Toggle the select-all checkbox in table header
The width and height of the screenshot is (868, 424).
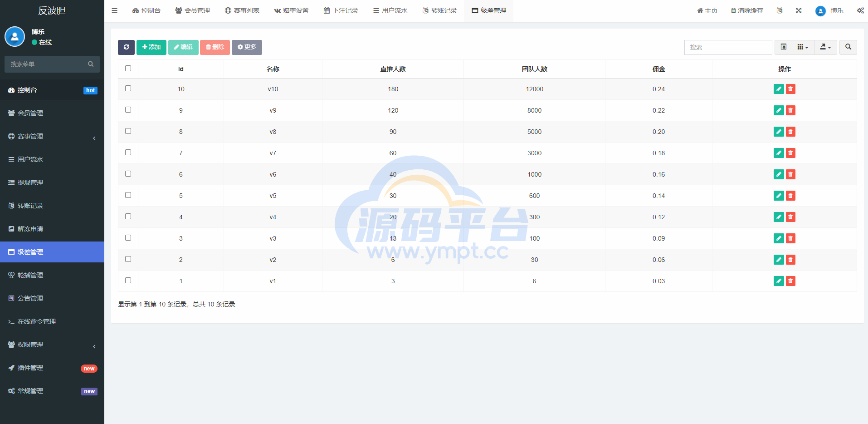click(128, 69)
